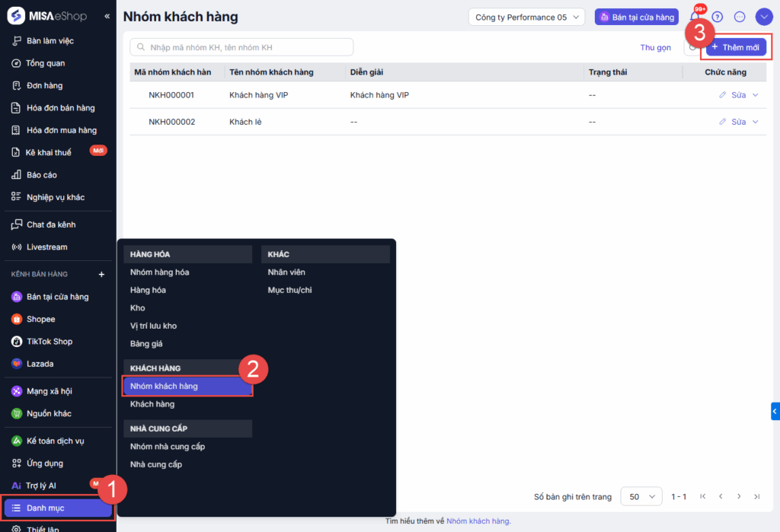Open Bảng giá from flyout
Viewport: 780px width, 532px height.
(x=146, y=344)
